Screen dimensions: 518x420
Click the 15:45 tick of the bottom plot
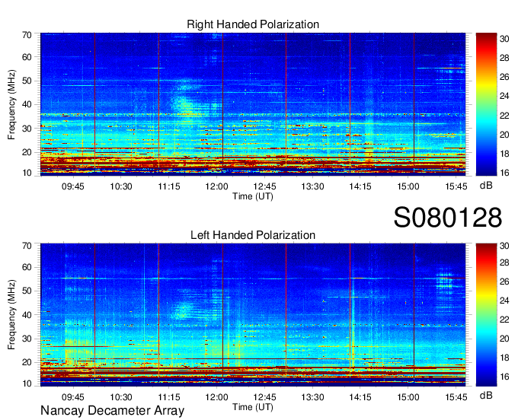coord(456,397)
